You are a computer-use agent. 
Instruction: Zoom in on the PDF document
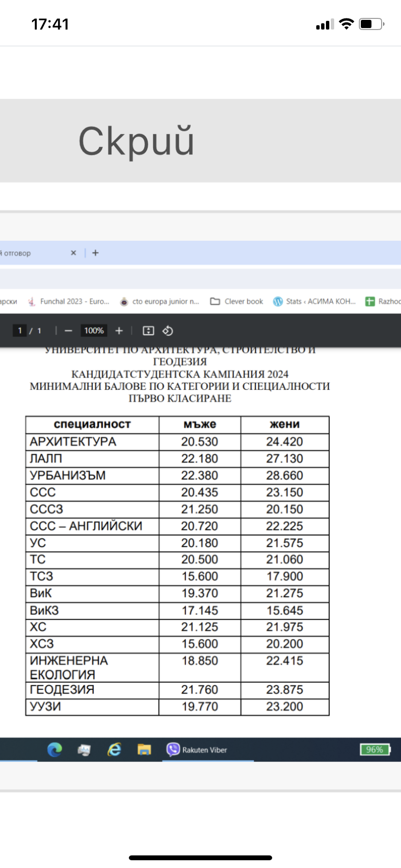tap(119, 331)
